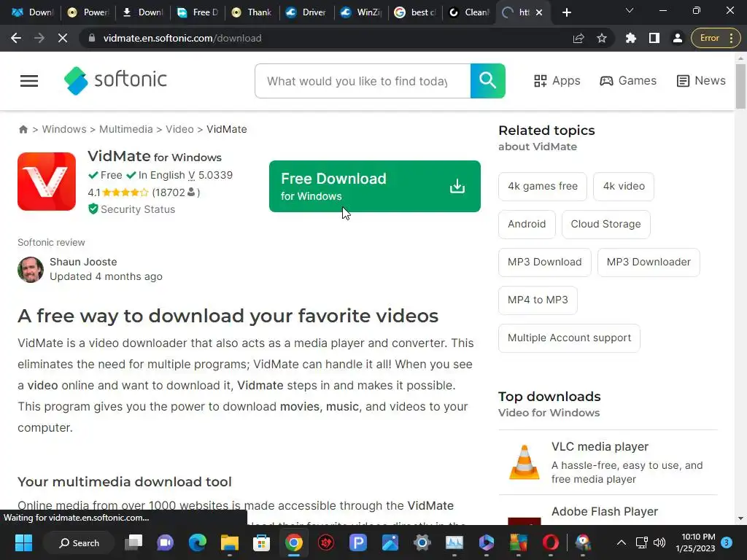Viewport: 747px width, 560px height.
Task: Click the volume speaker tray icon
Action: [659, 542]
